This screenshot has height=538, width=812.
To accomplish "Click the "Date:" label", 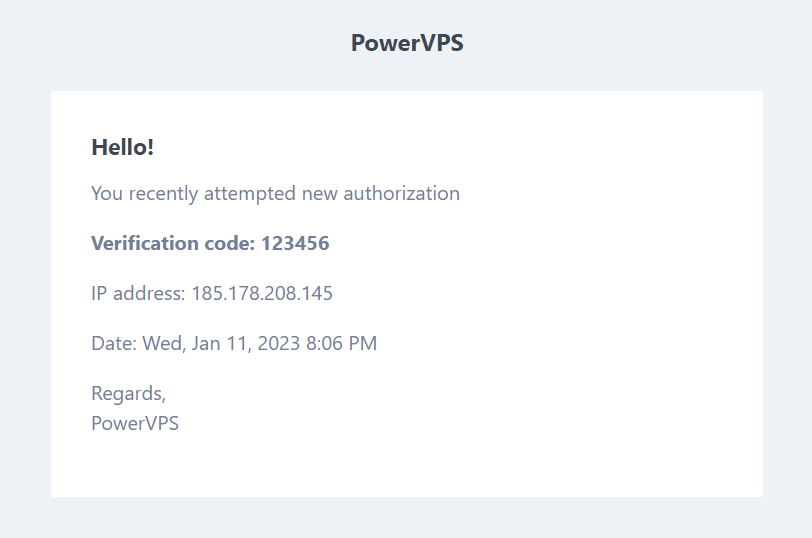I will pos(114,343).
